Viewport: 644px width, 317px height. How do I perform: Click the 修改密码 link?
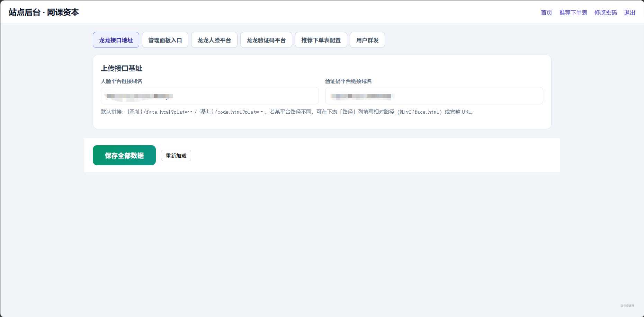pos(606,12)
